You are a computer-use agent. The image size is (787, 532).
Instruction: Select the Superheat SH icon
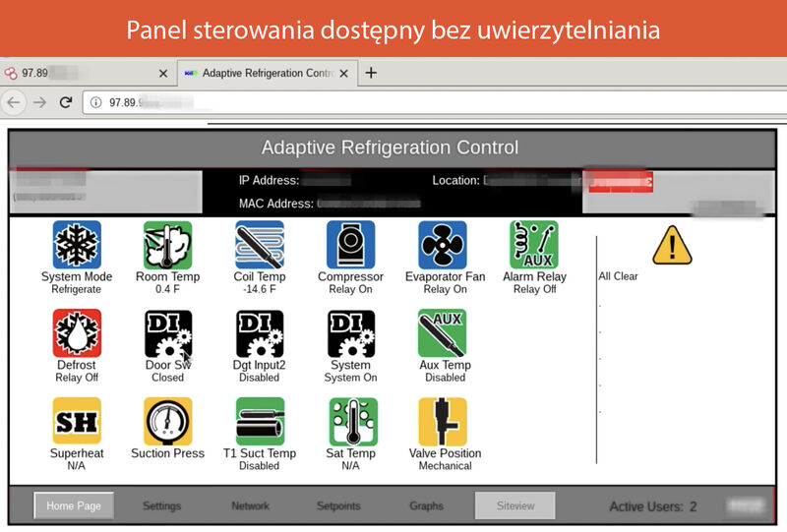pyautogui.click(x=77, y=422)
